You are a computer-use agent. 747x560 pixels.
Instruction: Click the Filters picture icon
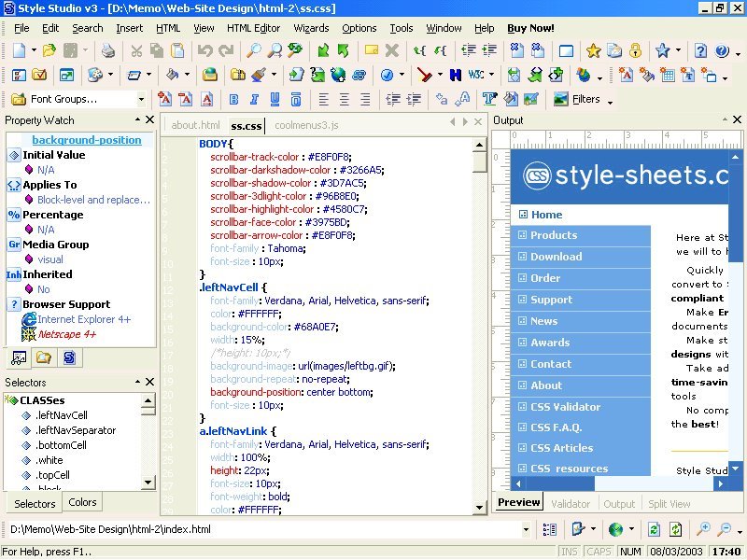(x=561, y=99)
